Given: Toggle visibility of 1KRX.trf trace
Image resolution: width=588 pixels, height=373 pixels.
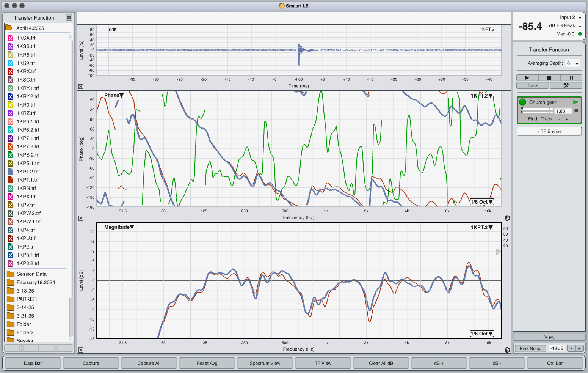Looking at the screenshot, I should [11, 71].
